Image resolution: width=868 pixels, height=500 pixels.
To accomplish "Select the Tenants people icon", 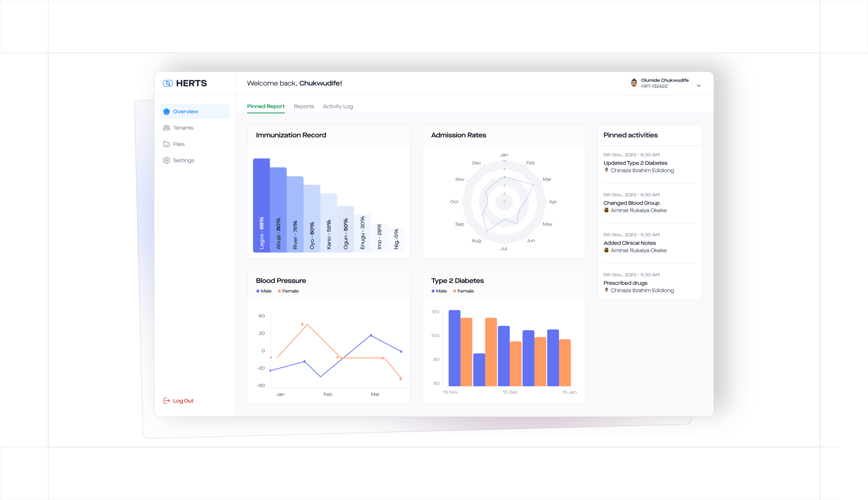I will tap(167, 128).
